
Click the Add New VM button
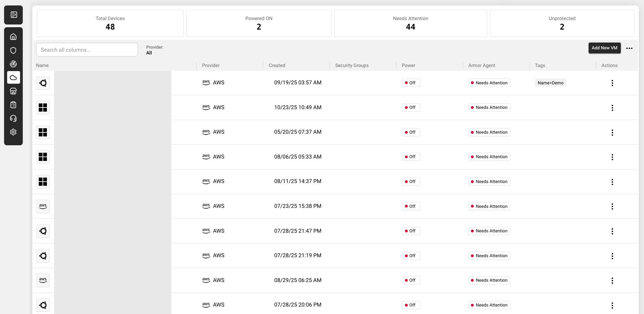coord(604,48)
